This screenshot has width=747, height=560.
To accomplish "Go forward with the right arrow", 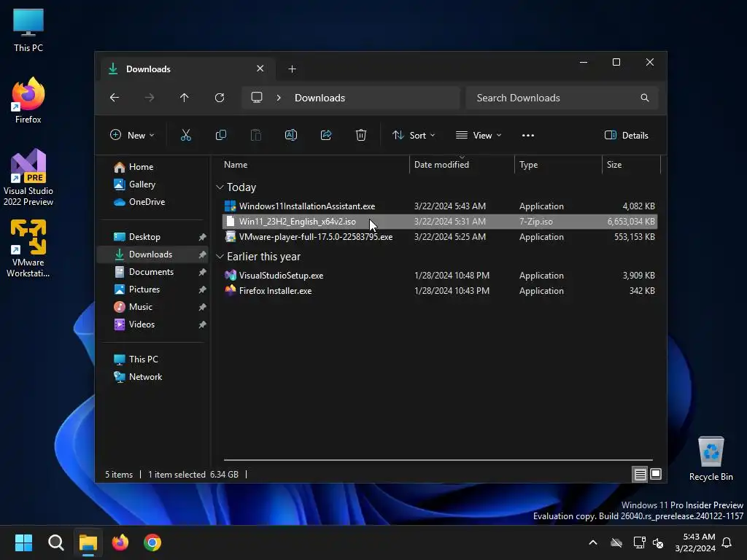I will [150, 98].
